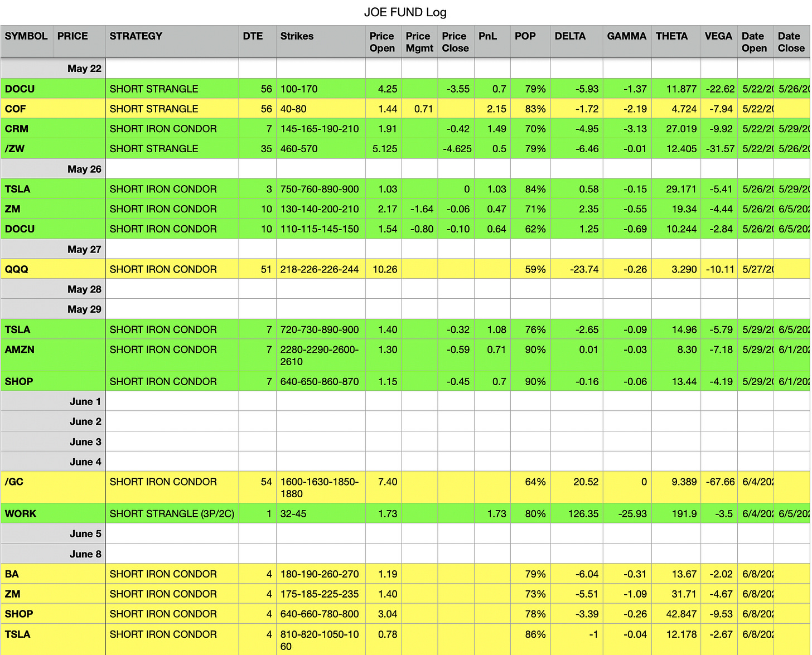Select the May 26 date row label
This screenshot has width=812, height=655.
tap(84, 169)
